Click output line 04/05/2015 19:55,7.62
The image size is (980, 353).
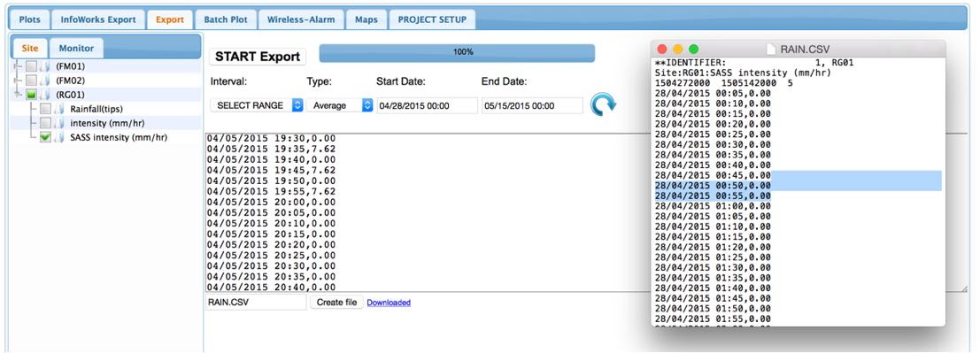tap(271, 191)
